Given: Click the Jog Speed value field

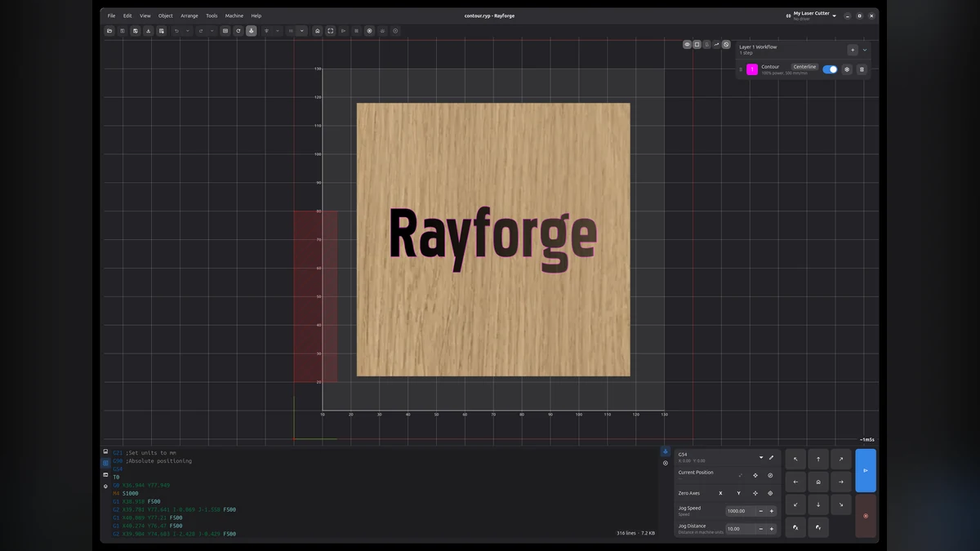Looking at the screenshot, I should 741,511.
